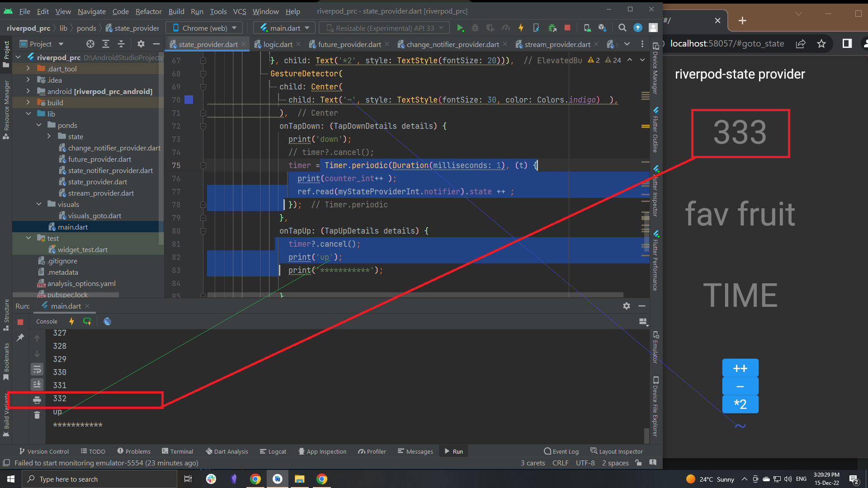Stop process in Run panel
Viewport: 868px width, 488px height.
click(x=20, y=322)
